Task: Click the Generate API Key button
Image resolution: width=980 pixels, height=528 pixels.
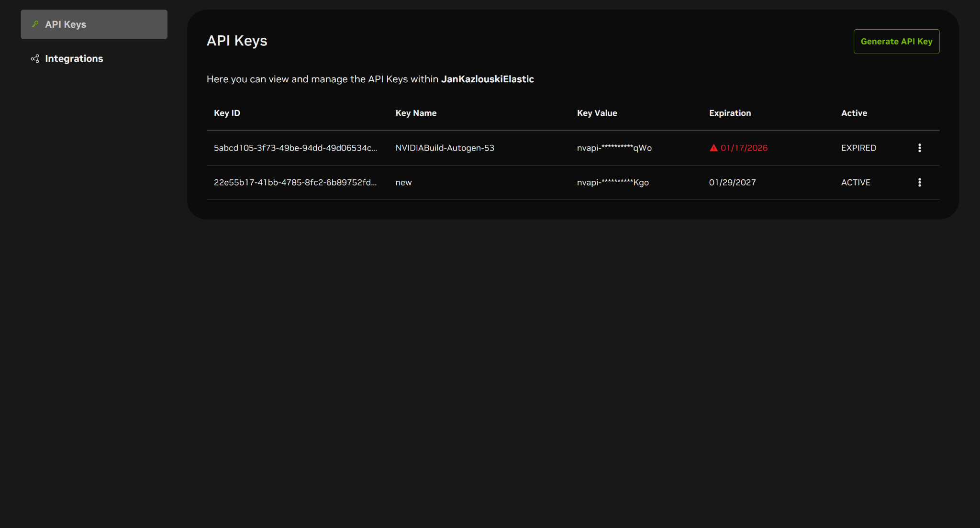Action: pos(896,42)
